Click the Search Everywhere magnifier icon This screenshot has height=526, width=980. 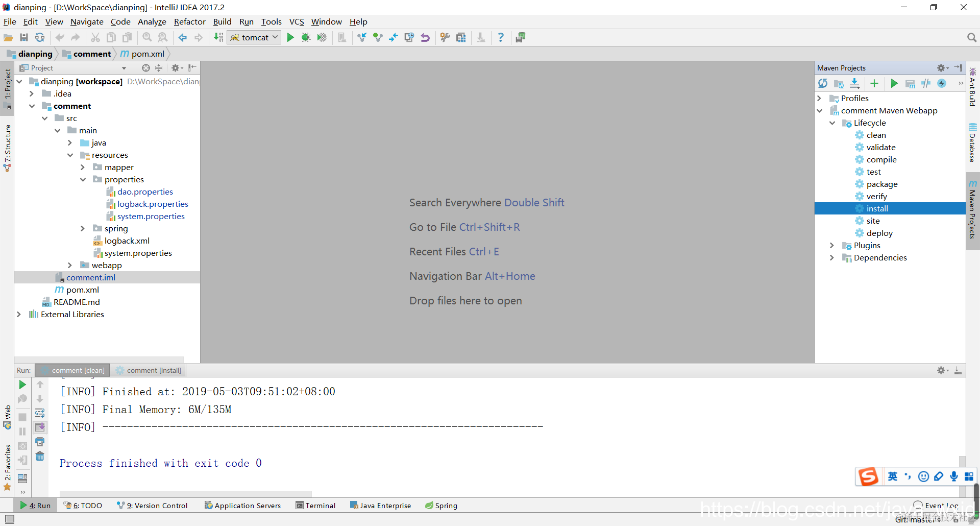coord(971,37)
